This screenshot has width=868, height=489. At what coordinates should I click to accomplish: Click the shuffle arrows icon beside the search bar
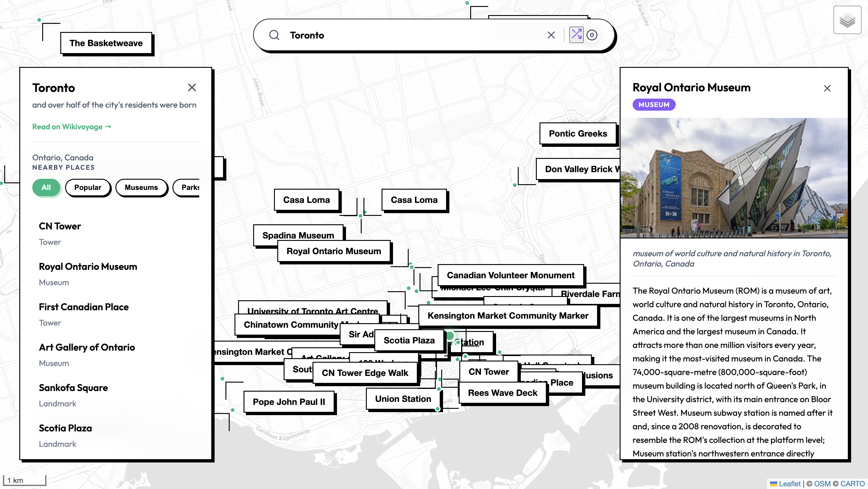click(577, 35)
